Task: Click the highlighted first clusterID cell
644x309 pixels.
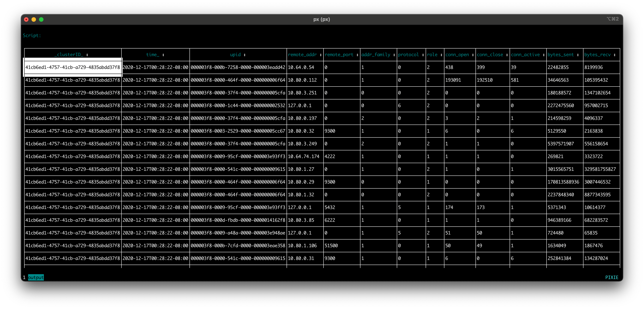Action: (73, 67)
